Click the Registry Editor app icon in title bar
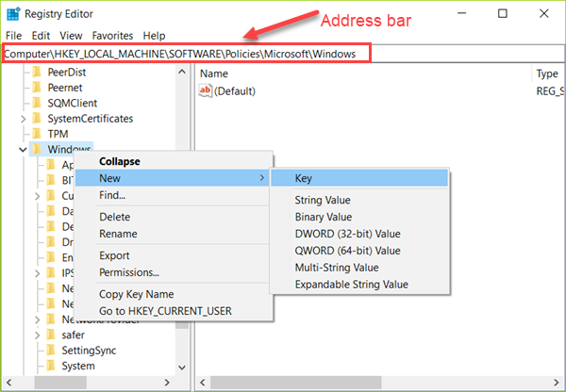Viewport: 566px width, 392px height. click(x=14, y=14)
